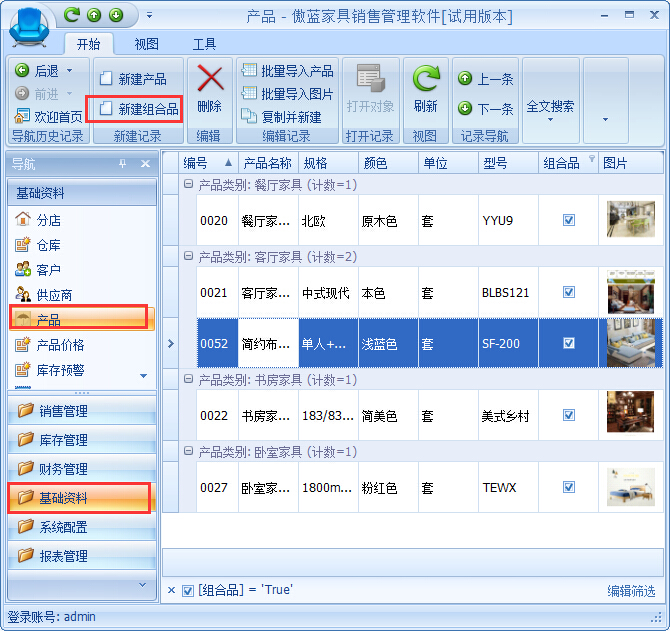Collapse the 卧室家具 category group
The height and width of the screenshot is (631, 670).
[188, 452]
